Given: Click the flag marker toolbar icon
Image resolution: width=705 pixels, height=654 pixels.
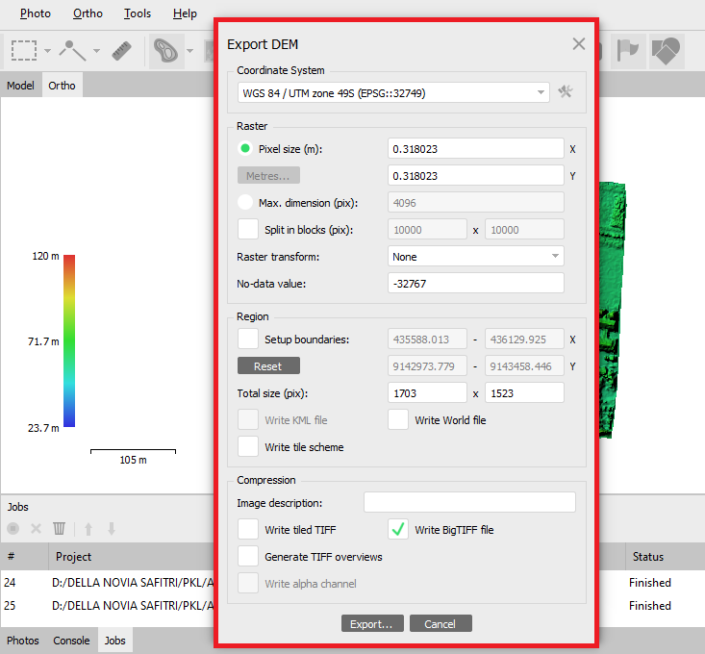Looking at the screenshot, I should pyautogui.click(x=627, y=49).
